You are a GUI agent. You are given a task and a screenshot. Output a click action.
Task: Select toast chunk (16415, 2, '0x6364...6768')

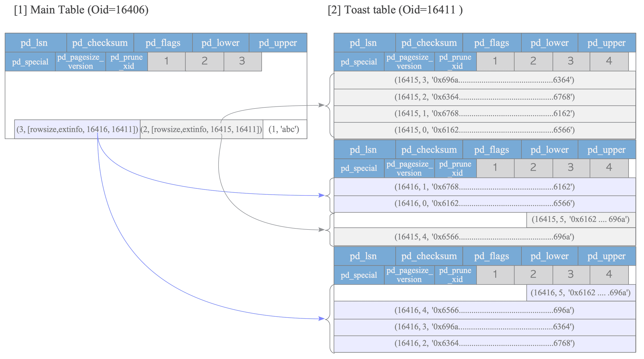[485, 97]
